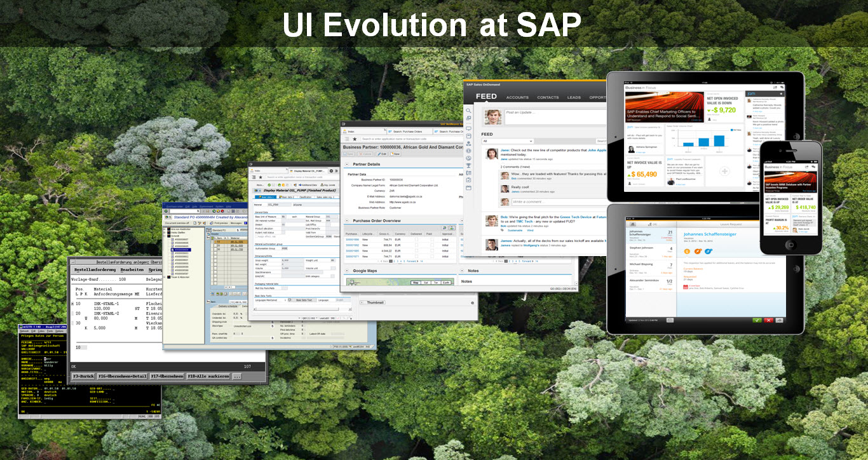This screenshot has width=868, height=460.
Task: Click the Green Tech Device link in Bob's post
Action: click(576, 217)
